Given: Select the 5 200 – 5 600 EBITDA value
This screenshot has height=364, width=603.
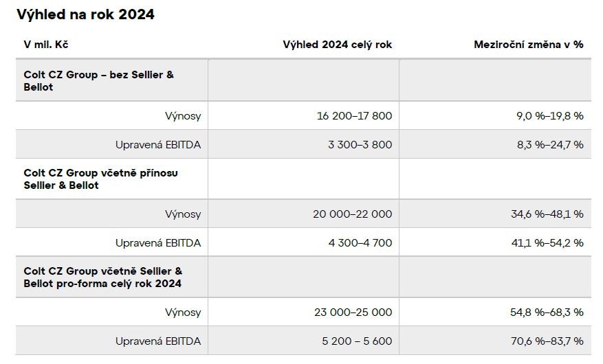Looking at the screenshot, I should [x=358, y=341].
